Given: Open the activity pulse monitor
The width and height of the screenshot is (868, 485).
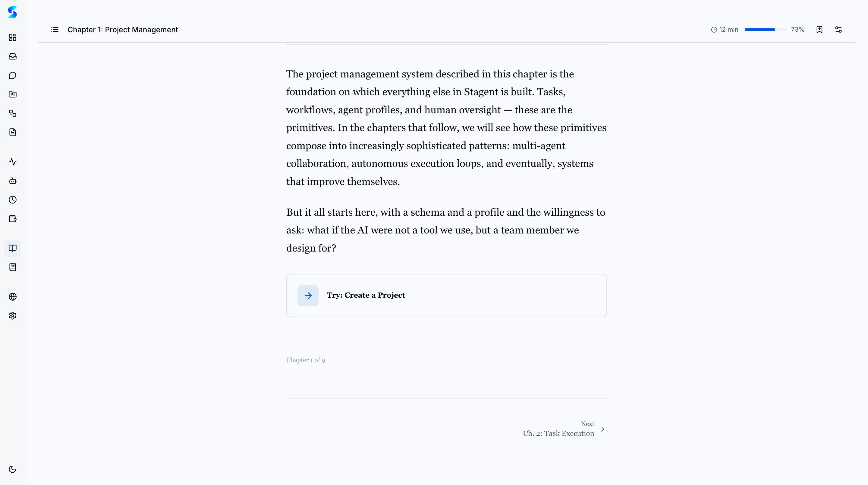Looking at the screenshot, I should [x=12, y=162].
